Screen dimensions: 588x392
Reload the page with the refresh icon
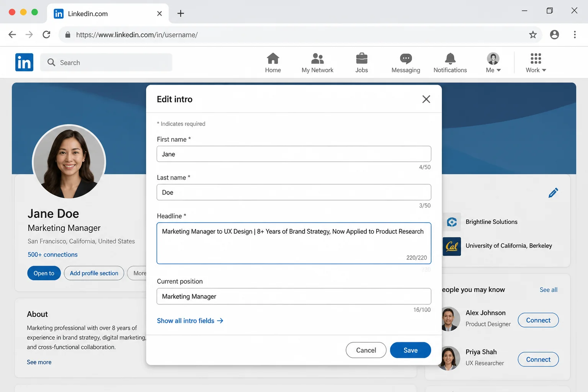click(46, 34)
